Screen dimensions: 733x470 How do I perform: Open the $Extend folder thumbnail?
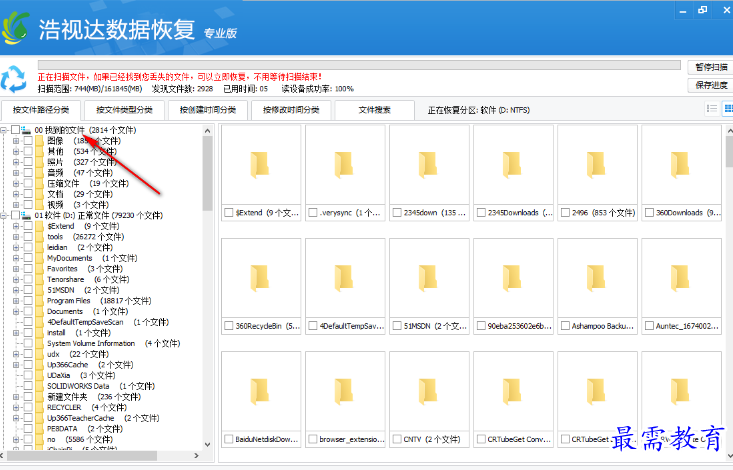[x=261, y=165]
